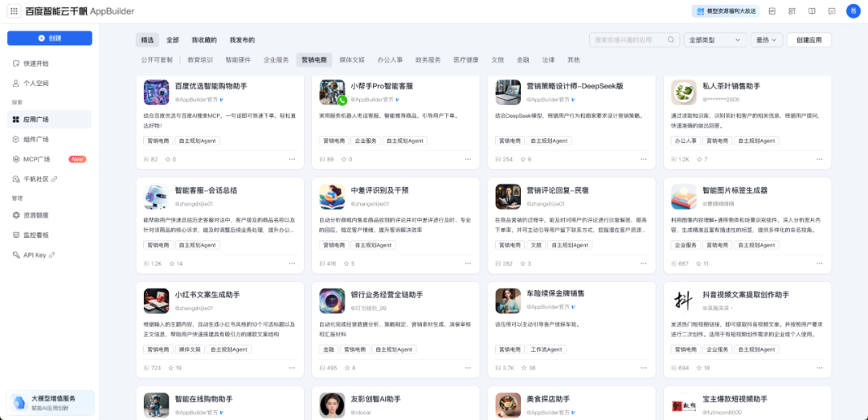Open the feedback smiley chat icon
The height and width of the screenshot is (420, 868).
click(x=832, y=11)
